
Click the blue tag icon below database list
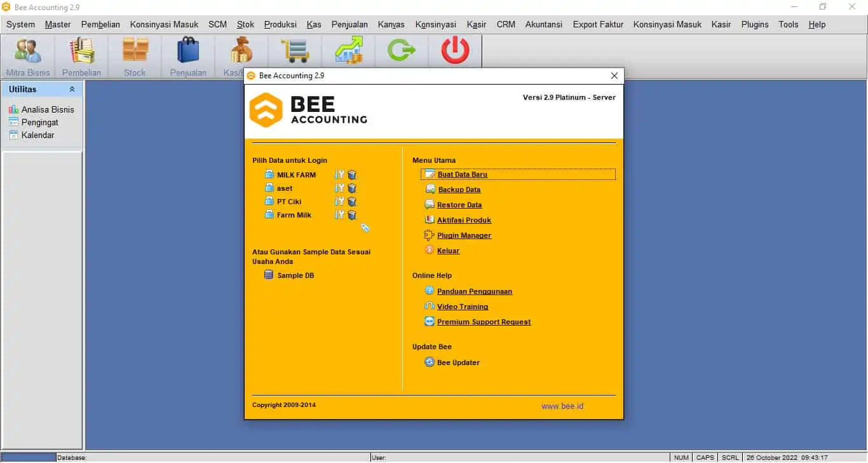(365, 228)
